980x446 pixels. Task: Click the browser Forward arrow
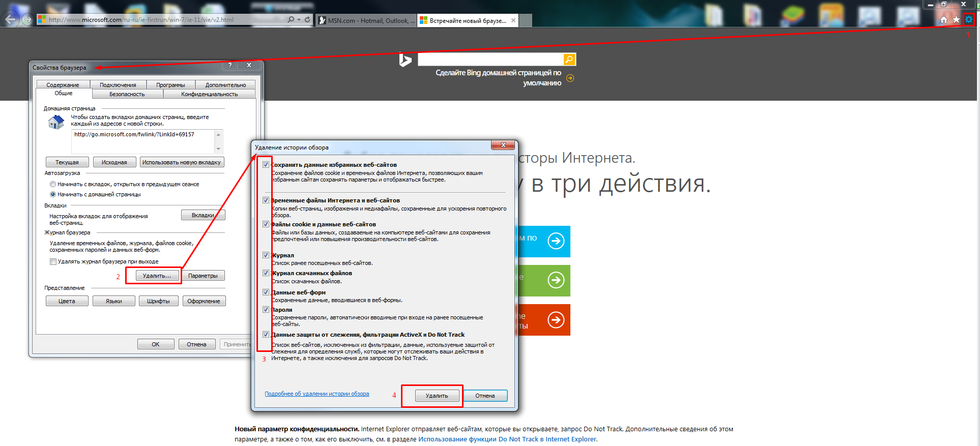click(x=27, y=20)
